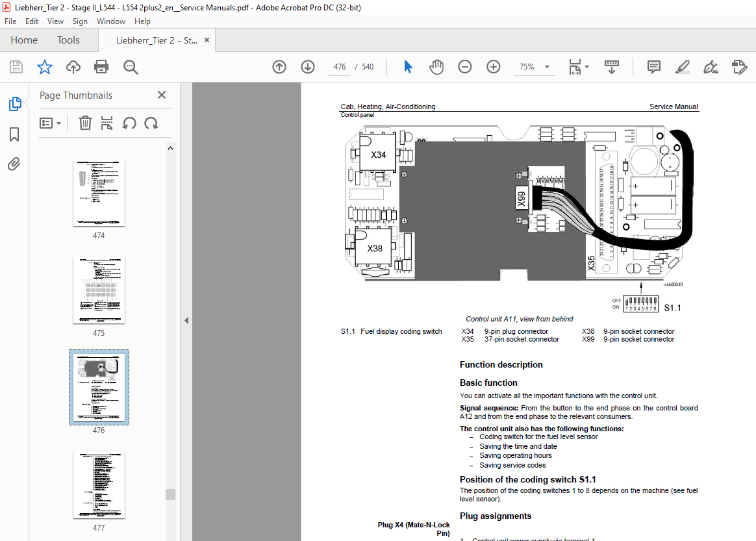Click the 'Basic function' heading text
756x541 pixels.
point(488,383)
